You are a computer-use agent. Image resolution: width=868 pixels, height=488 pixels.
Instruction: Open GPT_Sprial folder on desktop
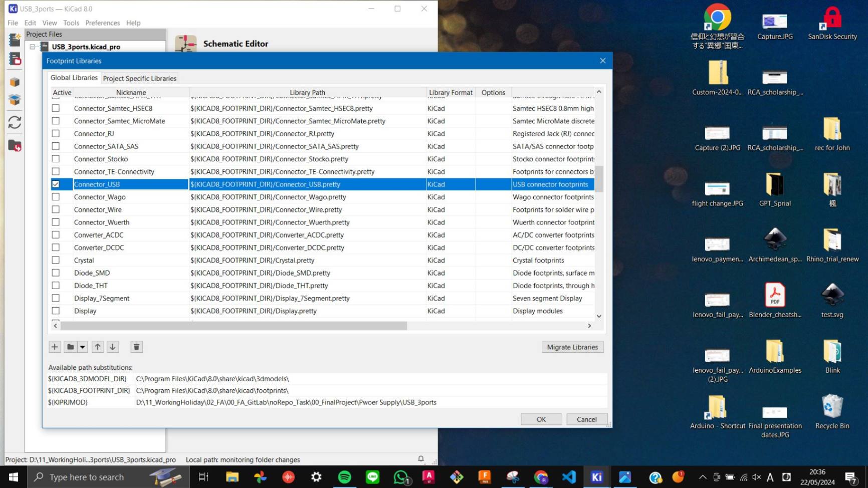pyautogui.click(x=775, y=189)
